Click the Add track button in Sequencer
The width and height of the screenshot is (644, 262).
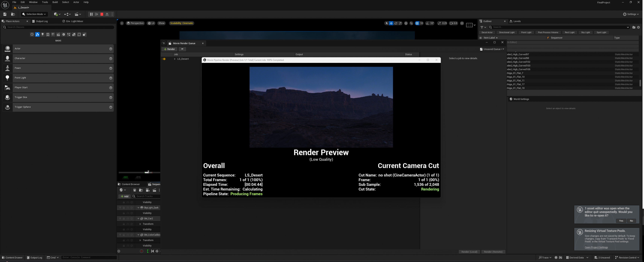pyautogui.click(x=124, y=196)
